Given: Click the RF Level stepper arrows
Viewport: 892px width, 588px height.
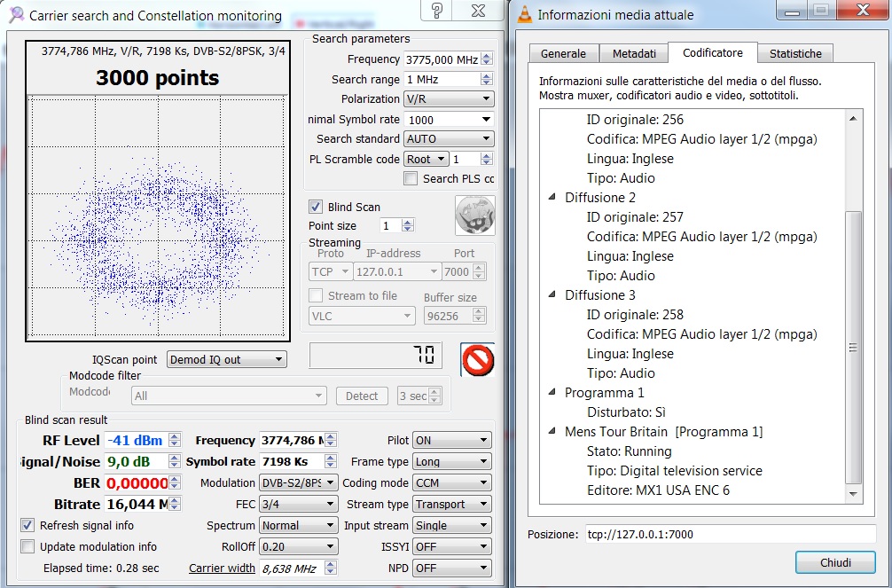Looking at the screenshot, I should tap(175, 440).
